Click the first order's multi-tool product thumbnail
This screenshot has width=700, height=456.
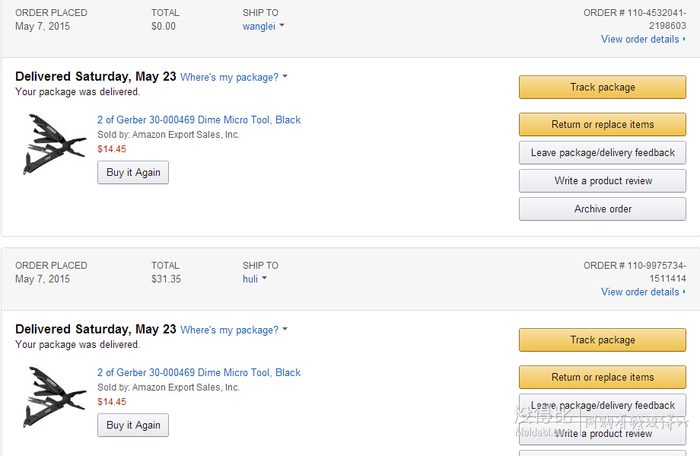point(54,144)
